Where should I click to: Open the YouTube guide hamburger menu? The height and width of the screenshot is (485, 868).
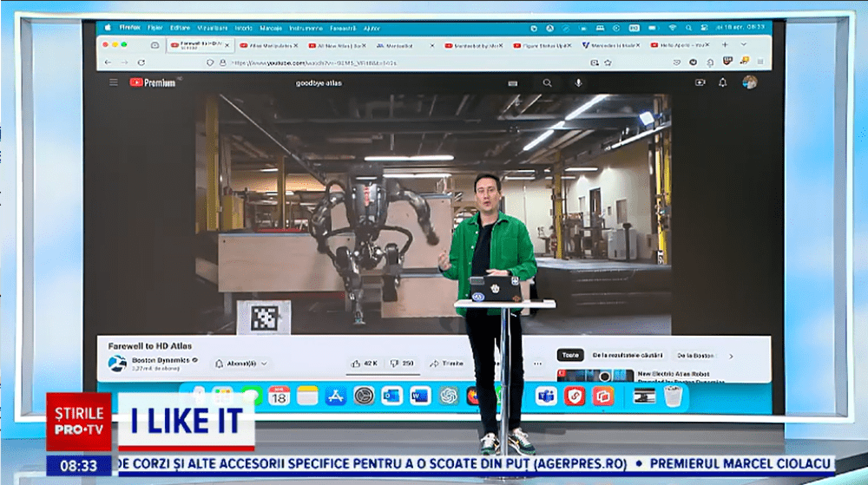[x=114, y=82]
